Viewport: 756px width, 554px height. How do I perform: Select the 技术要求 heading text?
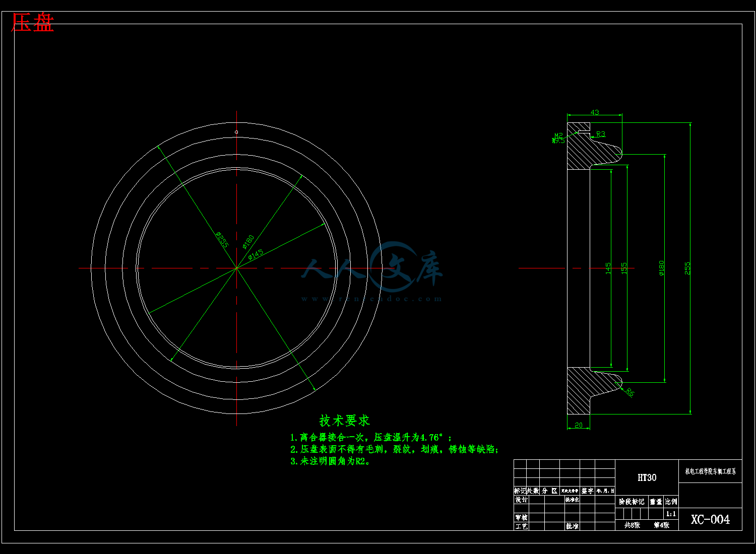[x=345, y=421]
